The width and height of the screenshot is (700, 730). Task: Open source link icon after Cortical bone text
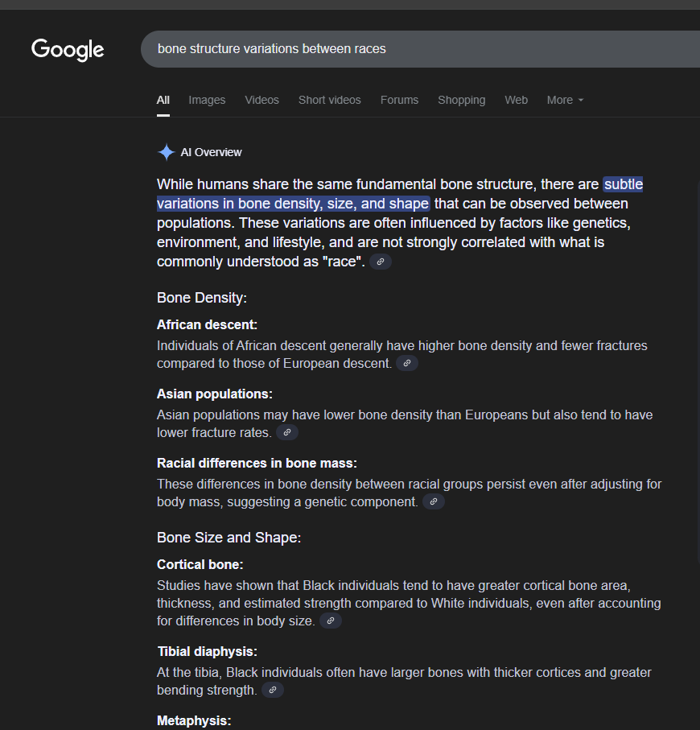(331, 621)
